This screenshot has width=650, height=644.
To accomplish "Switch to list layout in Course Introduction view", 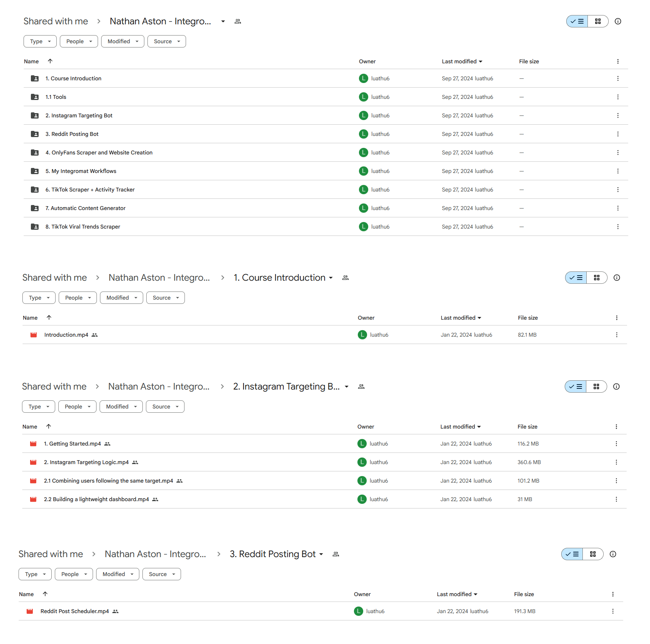I will (576, 278).
